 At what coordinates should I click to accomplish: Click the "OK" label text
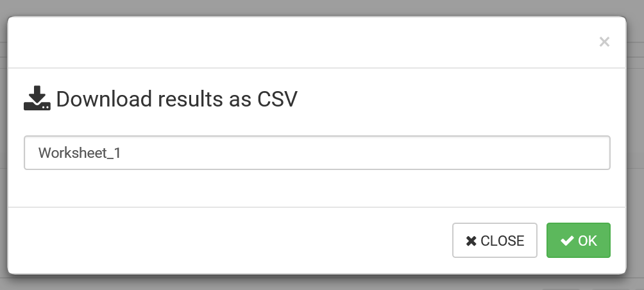588,241
